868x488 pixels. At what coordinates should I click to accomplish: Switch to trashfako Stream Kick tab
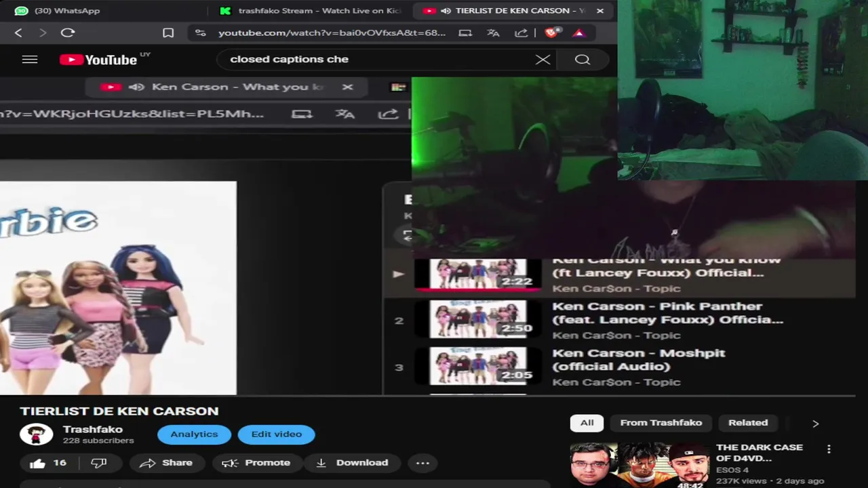click(x=311, y=11)
